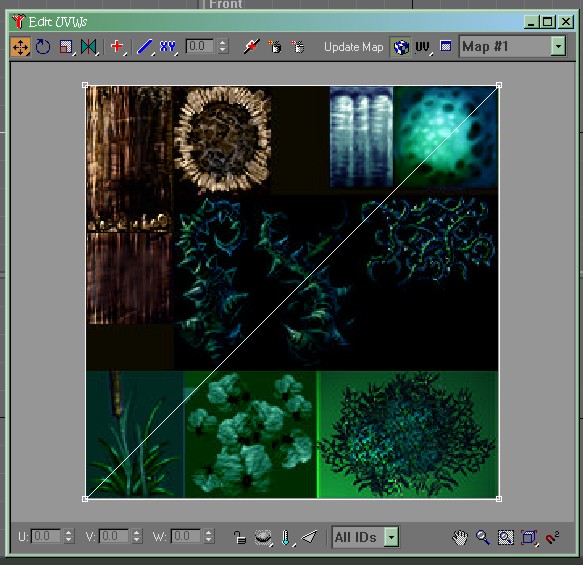Click the Target Weld icon
The height and width of the screenshot is (565, 583).
251,47
